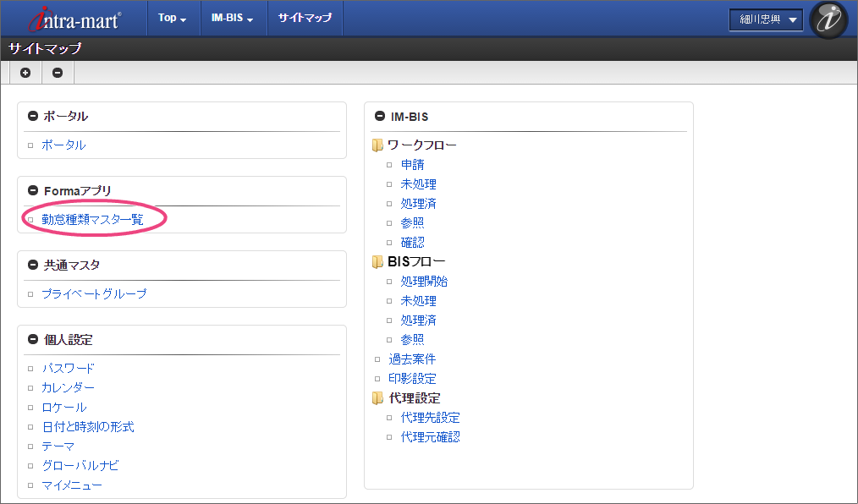Open 申請 under ワークフロー

(413, 165)
